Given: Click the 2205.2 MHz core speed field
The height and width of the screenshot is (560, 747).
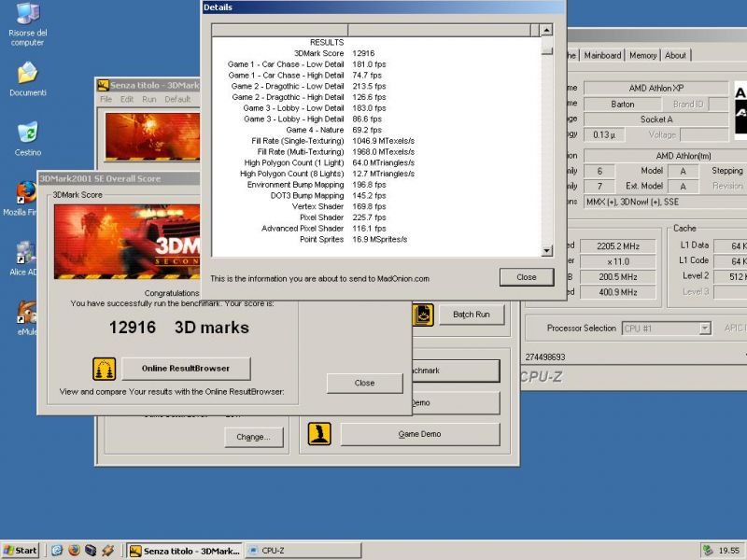Looking at the screenshot, I should pos(618,246).
